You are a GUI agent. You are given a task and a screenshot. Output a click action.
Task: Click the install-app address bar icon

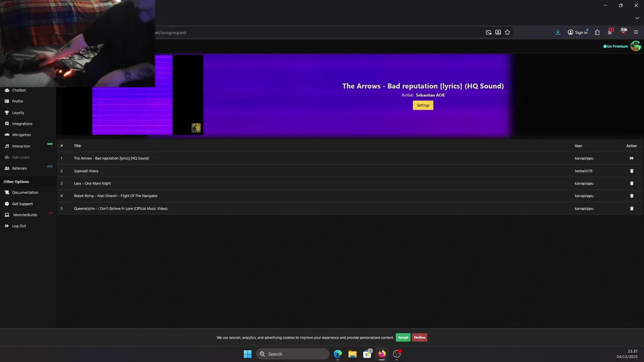[498, 32]
